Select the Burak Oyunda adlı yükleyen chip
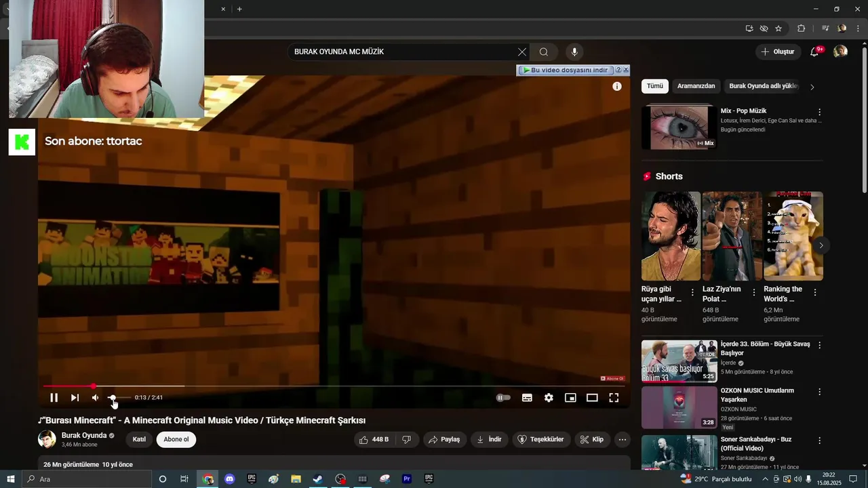Viewport: 868px width, 488px height. tap(764, 86)
